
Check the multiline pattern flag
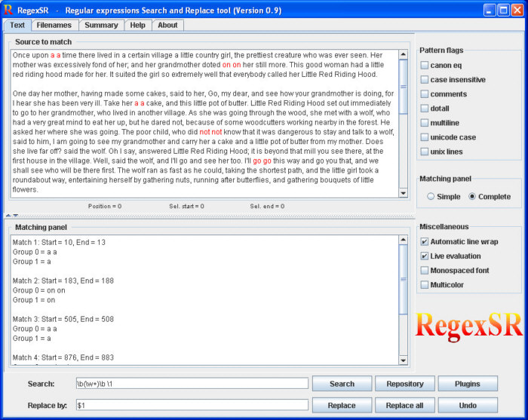coord(425,123)
